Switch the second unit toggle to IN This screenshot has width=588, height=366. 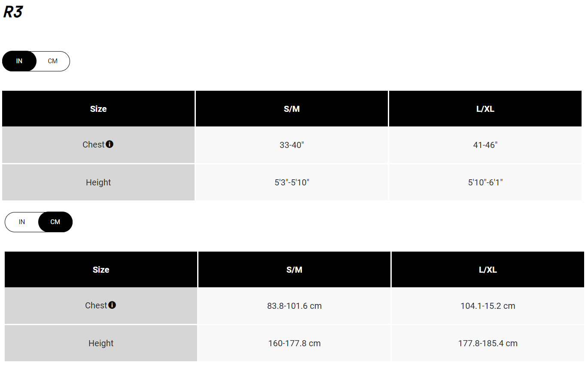pos(22,222)
